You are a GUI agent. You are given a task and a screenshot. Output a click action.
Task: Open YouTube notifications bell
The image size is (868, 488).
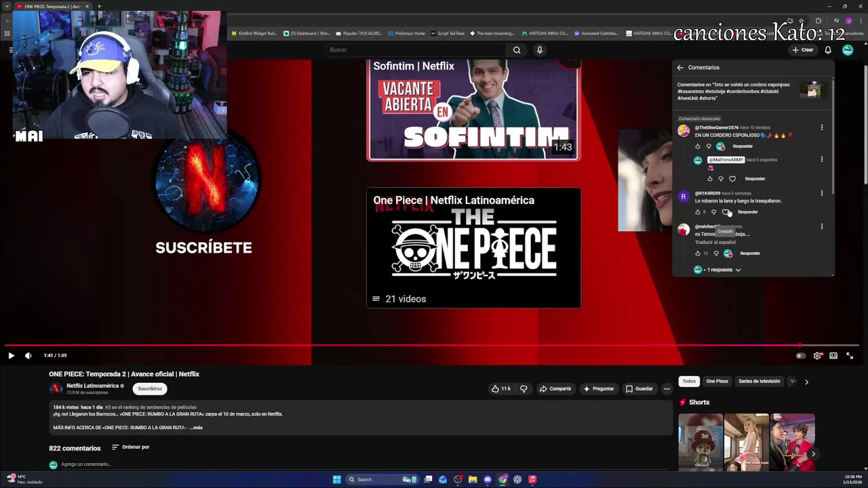pos(828,49)
